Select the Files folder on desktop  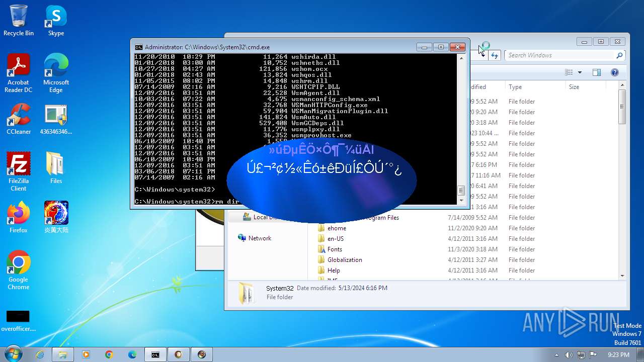(x=56, y=168)
